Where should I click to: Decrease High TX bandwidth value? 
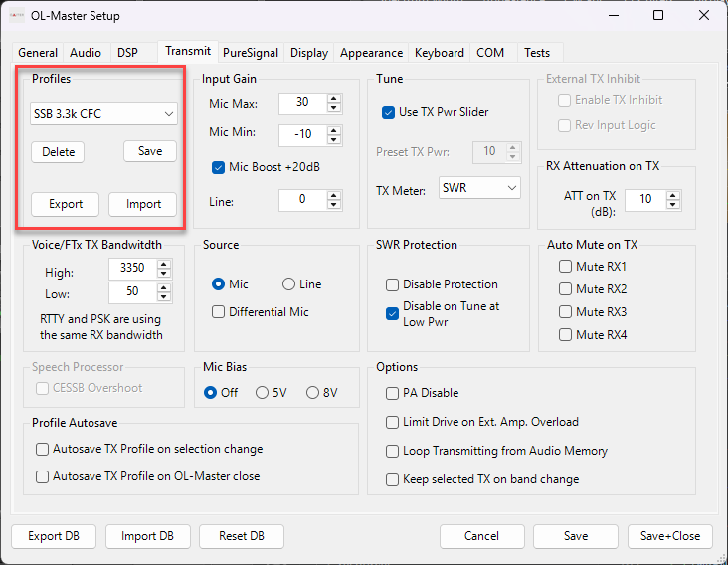click(x=164, y=273)
